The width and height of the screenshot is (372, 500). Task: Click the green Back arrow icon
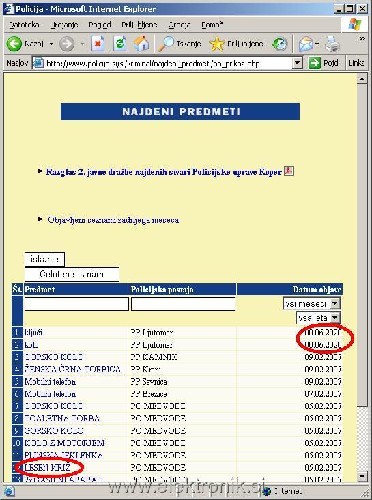14,44
